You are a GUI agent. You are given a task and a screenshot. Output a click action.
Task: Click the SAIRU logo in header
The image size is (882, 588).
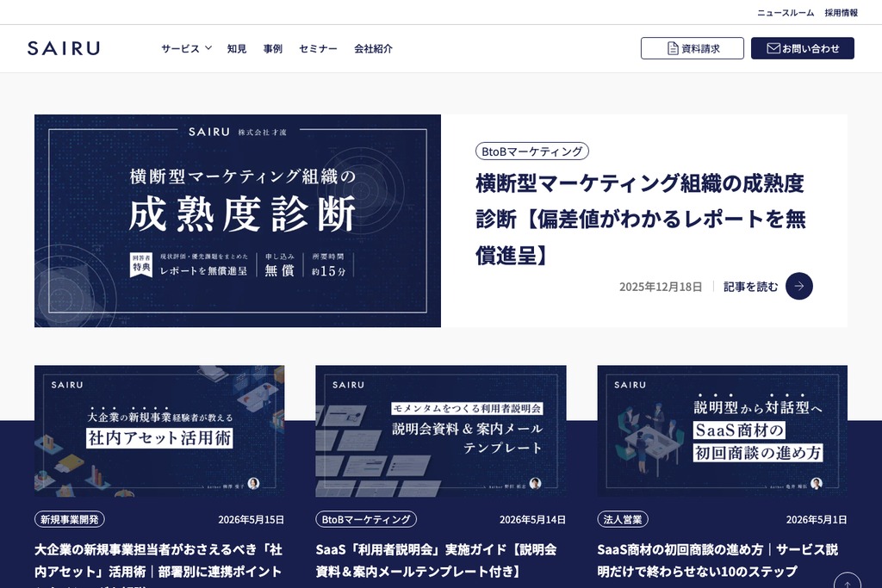pos(64,48)
